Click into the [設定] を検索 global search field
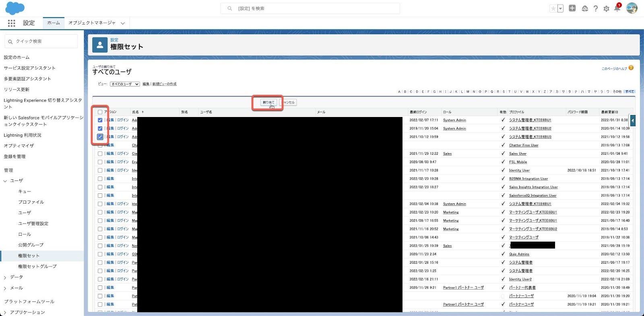This screenshot has height=316, width=644. [310, 8]
